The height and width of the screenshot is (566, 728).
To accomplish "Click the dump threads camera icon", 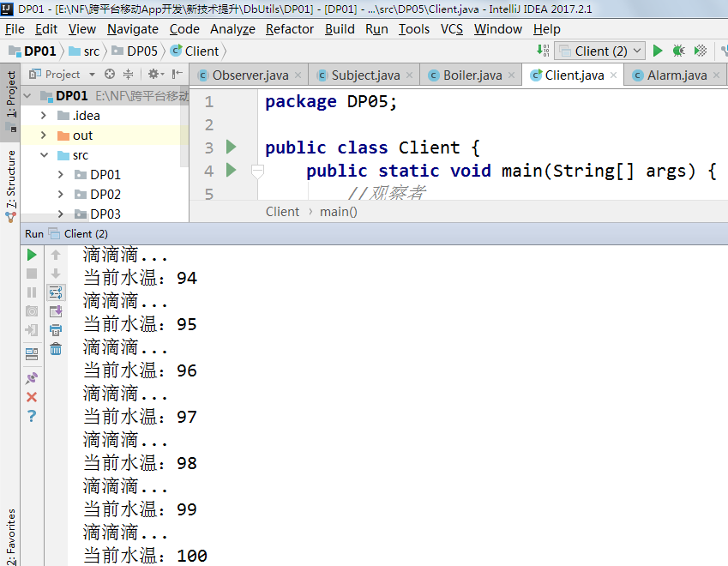I will [x=32, y=311].
